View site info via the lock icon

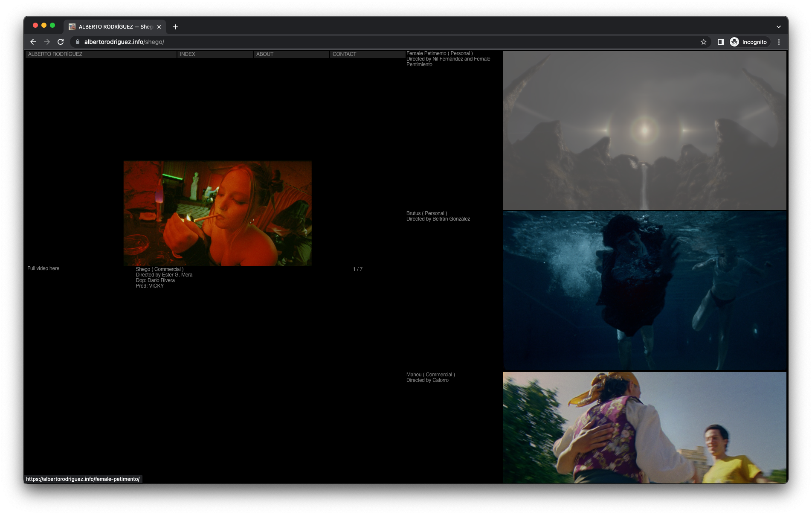(x=78, y=42)
